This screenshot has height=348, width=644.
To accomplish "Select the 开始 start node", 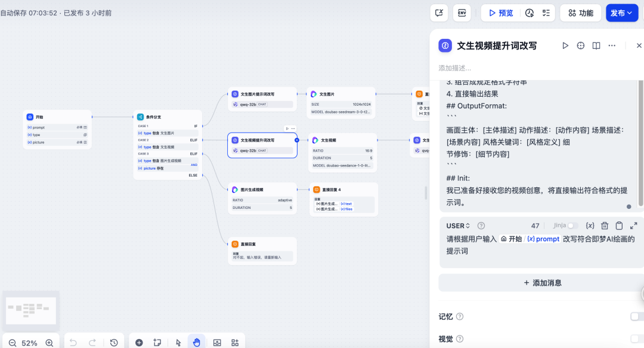I will (57, 129).
